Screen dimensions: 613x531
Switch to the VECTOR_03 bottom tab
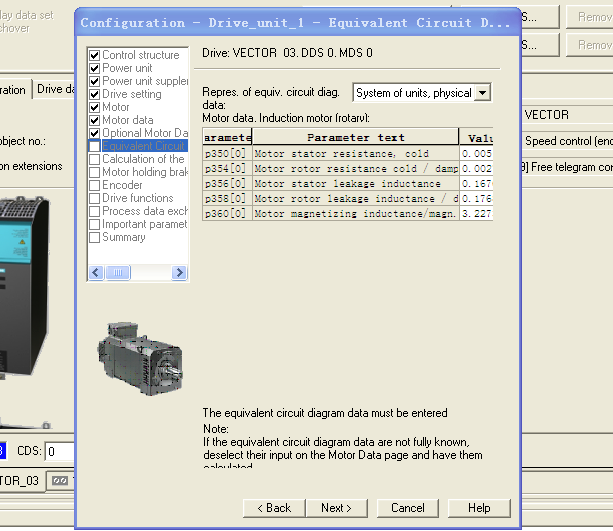(x=20, y=481)
